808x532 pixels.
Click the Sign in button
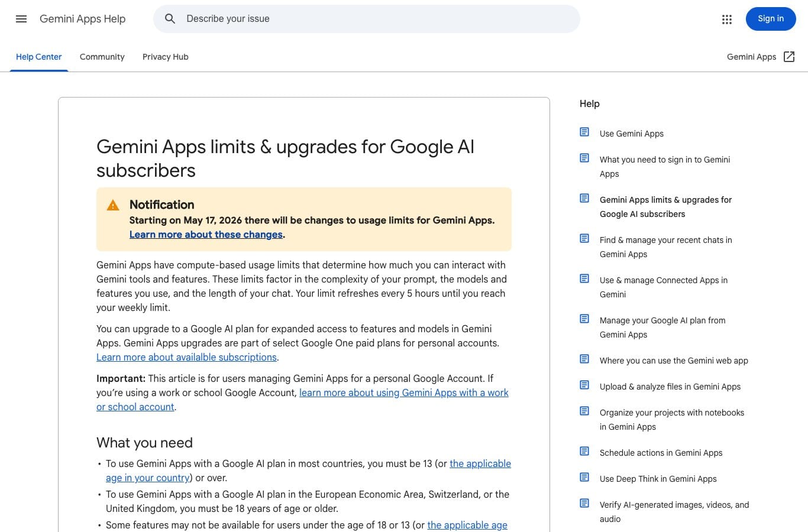[771, 19]
